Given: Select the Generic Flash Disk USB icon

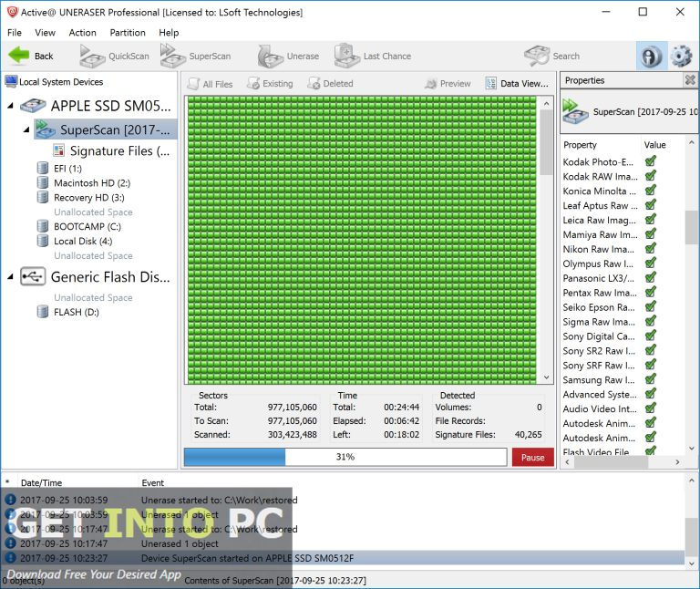Looking at the screenshot, I should [x=33, y=277].
